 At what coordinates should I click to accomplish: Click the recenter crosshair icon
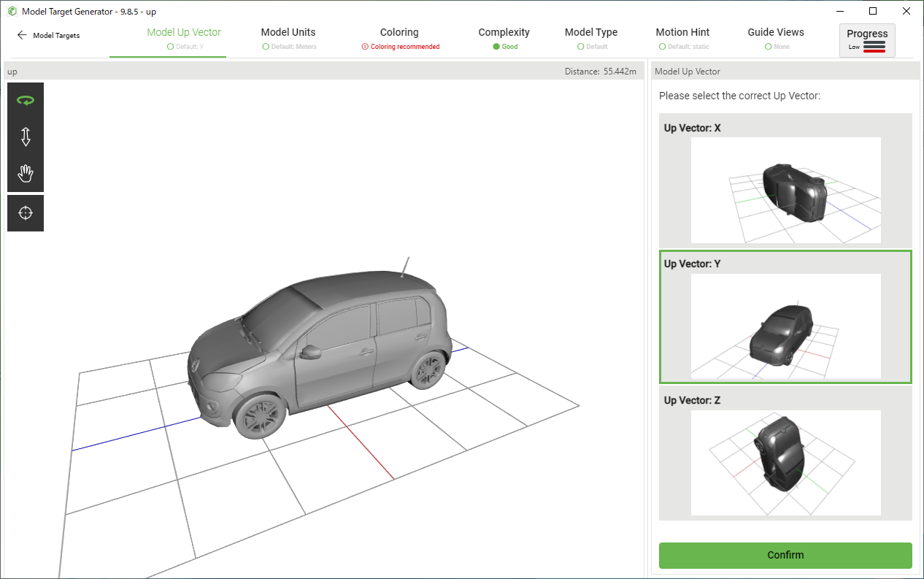pyautogui.click(x=26, y=213)
